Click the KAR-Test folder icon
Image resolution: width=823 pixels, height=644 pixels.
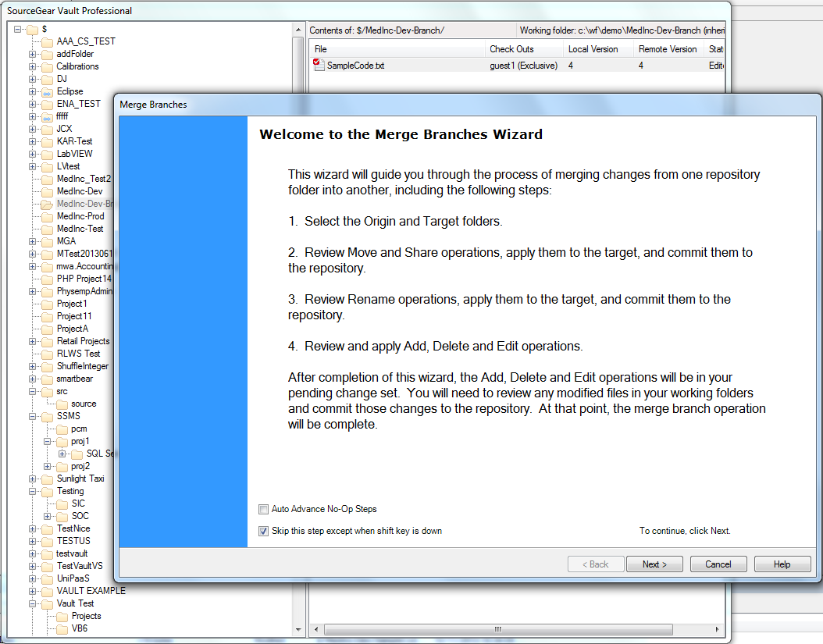pyautogui.click(x=47, y=142)
